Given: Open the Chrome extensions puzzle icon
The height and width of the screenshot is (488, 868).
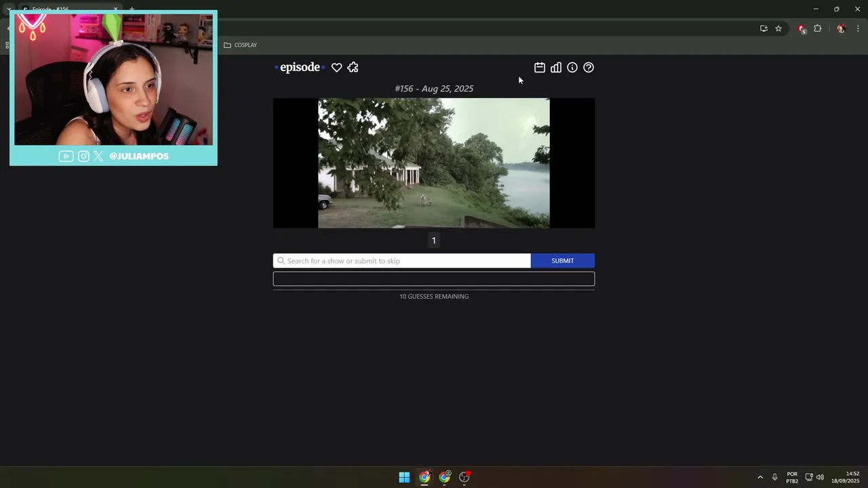Looking at the screenshot, I should (817, 28).
